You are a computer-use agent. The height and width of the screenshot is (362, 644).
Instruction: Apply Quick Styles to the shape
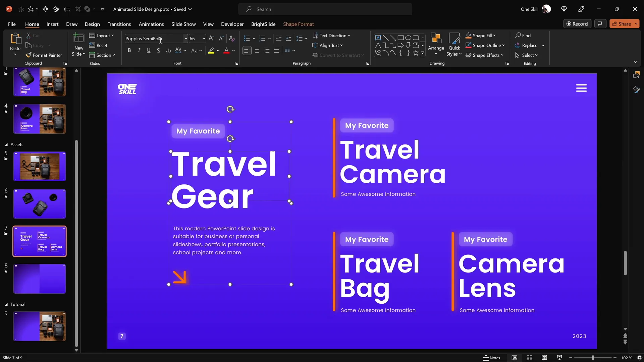454,45
